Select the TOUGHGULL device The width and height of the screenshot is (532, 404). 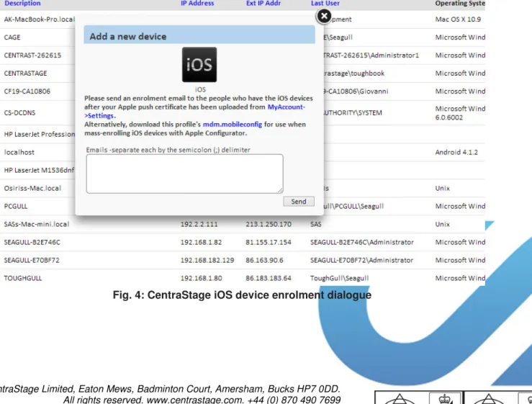[x=23, y=278]
